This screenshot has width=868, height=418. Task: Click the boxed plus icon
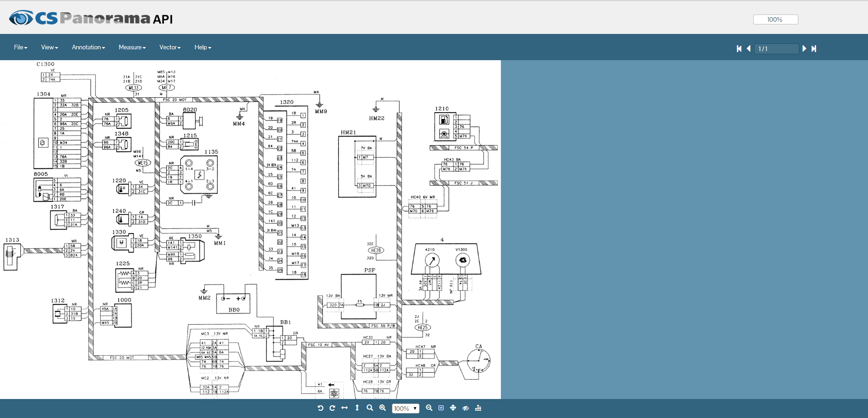(x=441, y=408)
